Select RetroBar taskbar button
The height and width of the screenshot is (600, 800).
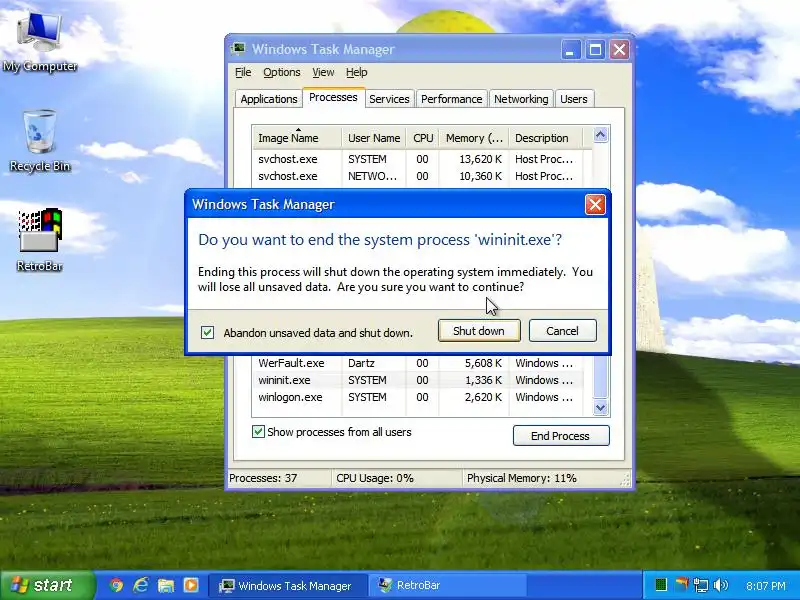tap(448, 585)
